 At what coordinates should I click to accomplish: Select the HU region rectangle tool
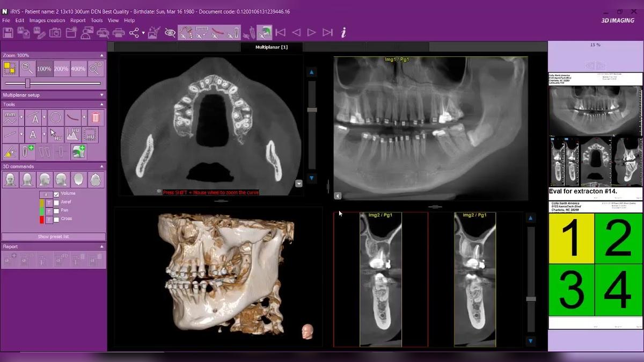coord(90,135)
